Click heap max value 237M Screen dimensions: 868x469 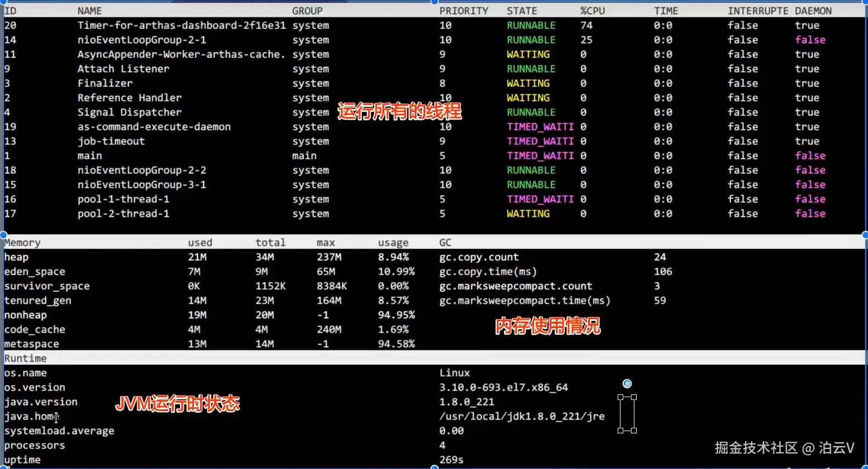[x=329, y=257]
